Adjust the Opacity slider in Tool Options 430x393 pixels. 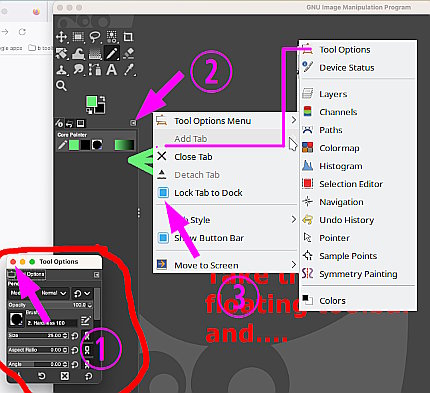coord(50,305)
